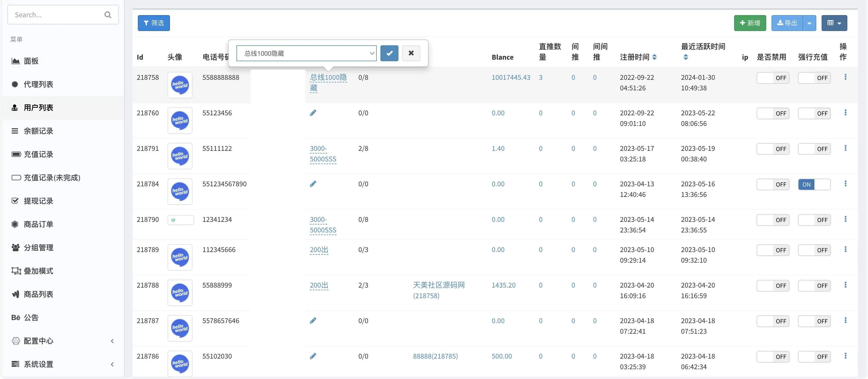
Task: Click 3000-5000SSS group link for user 218791
Action: [x=323, y=154]
